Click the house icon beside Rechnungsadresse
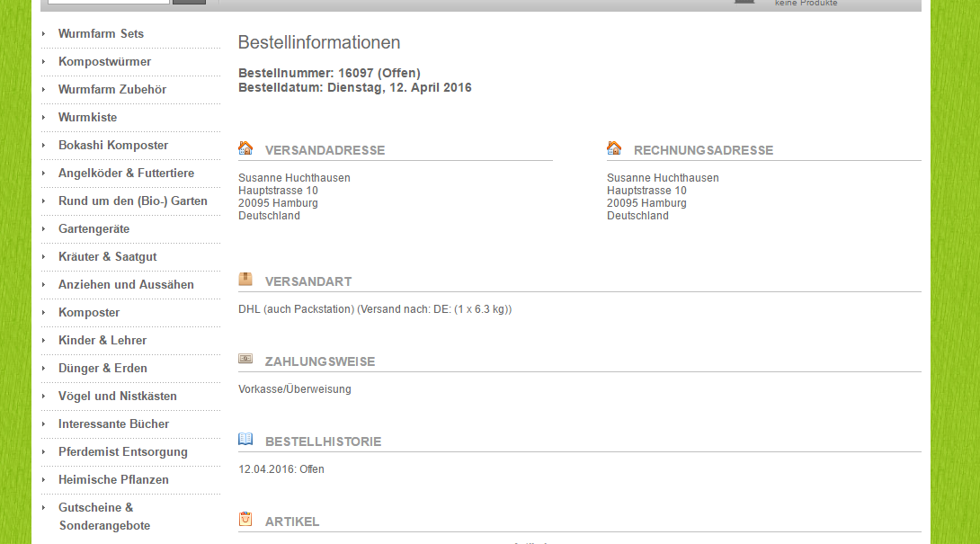This screenshot has height=544, width=980. (x=614, y=148)
